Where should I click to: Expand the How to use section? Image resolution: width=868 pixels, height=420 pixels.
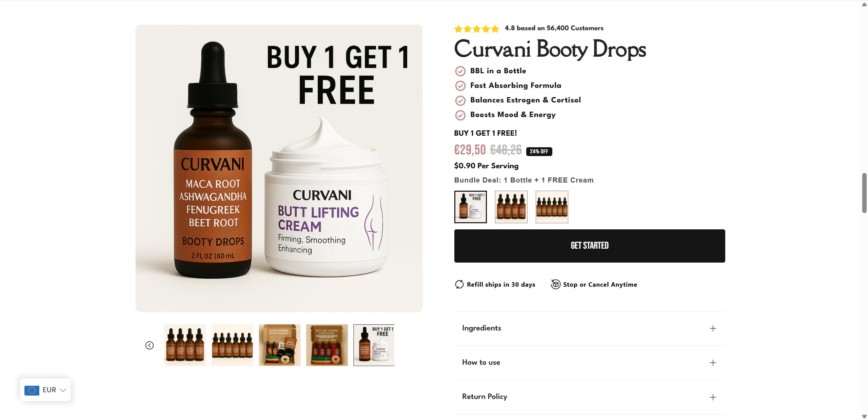coord(589,363)
